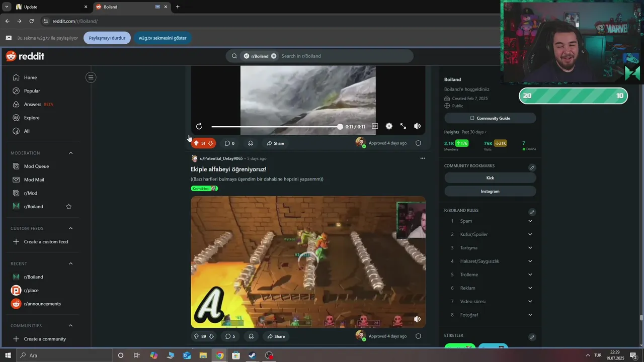Open Mod Mail in sidebar
Viewport: 644px width, 362px height.
pos(34,180)
